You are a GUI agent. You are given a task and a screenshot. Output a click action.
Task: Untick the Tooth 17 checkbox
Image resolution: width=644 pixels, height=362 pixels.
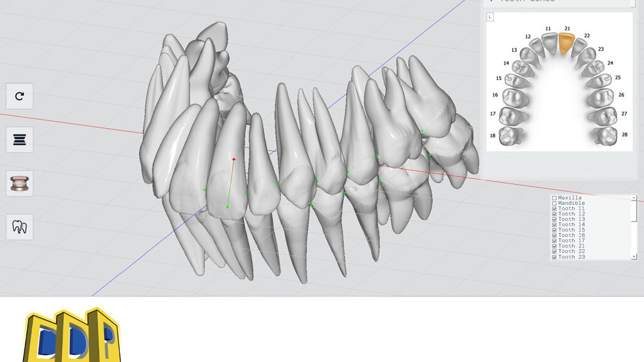tap(554, 240)
